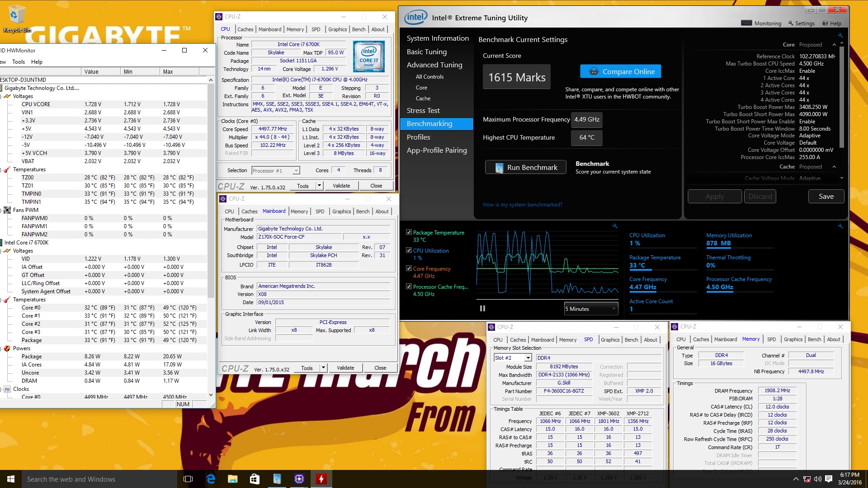Click the Powers flame icon in HWMonitor
This screenshot has width=868, height=488.
(7, 348)
